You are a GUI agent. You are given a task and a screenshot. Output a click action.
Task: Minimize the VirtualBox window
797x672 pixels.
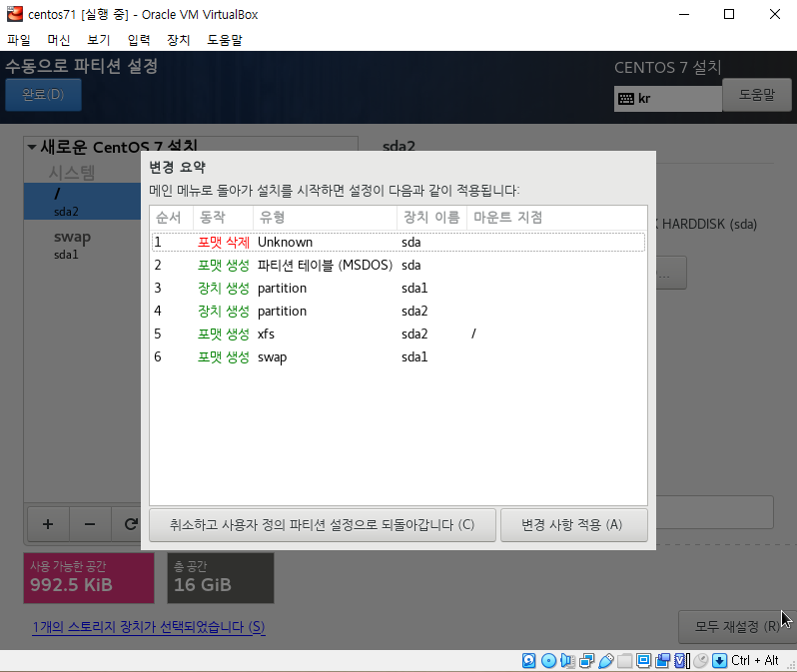click(684, 14)
